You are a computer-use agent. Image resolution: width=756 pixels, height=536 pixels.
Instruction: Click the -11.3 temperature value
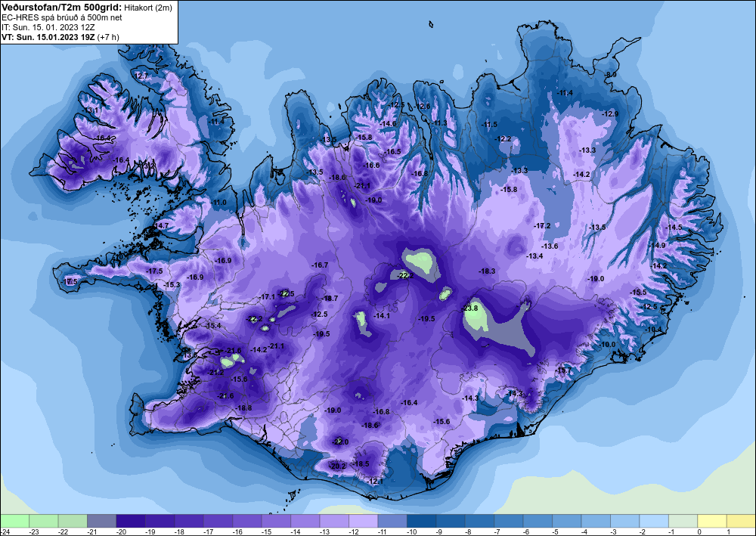pyautogui.click(x=440, y=123)
